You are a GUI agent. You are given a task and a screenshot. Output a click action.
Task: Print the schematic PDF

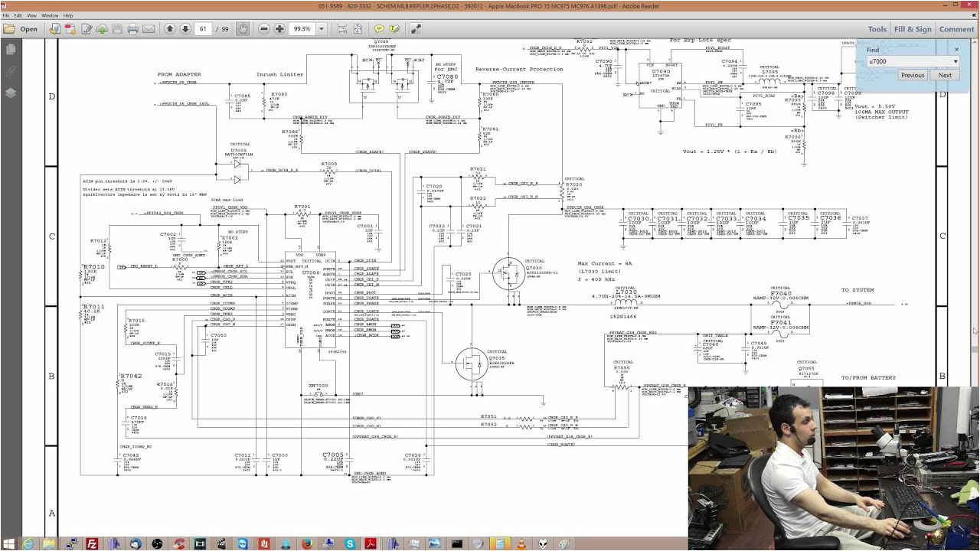tap(132, 29)
